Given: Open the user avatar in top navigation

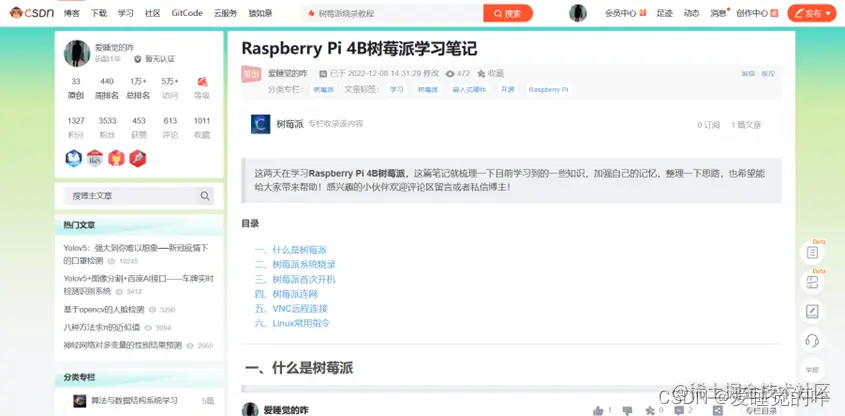Looking at the screenshot, I should [x=578, y=13].
